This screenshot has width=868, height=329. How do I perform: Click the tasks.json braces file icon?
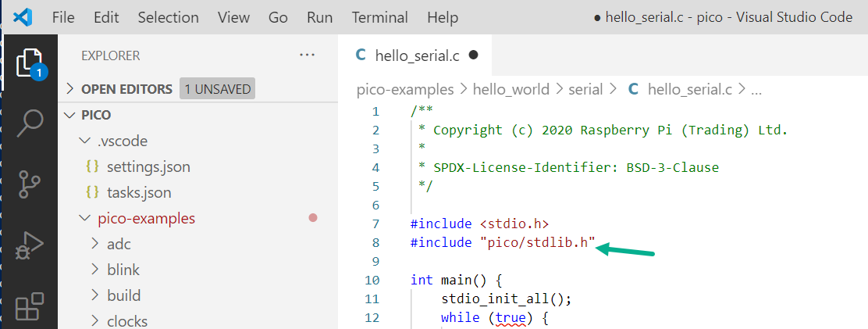click(92, 193)
